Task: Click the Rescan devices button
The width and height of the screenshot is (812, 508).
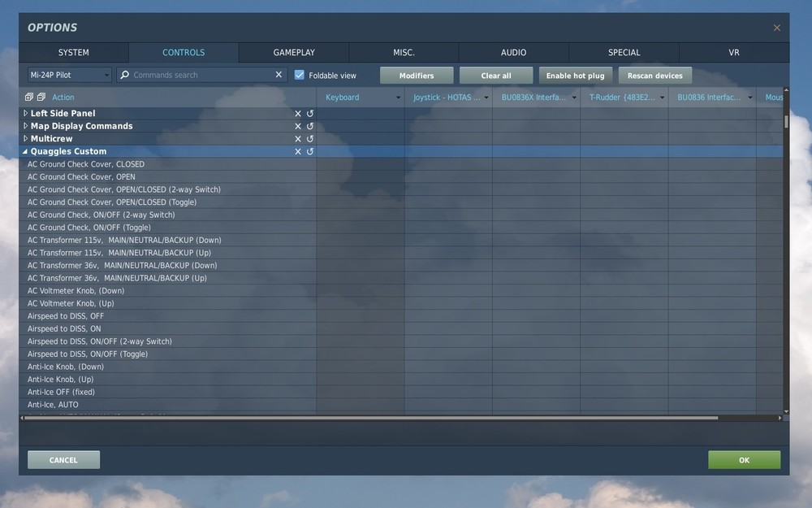Action: coord(655,75)
